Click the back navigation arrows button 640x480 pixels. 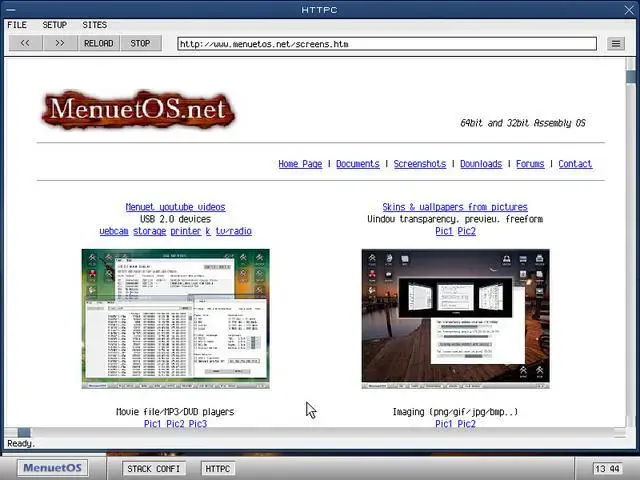(x=25, y=43)
